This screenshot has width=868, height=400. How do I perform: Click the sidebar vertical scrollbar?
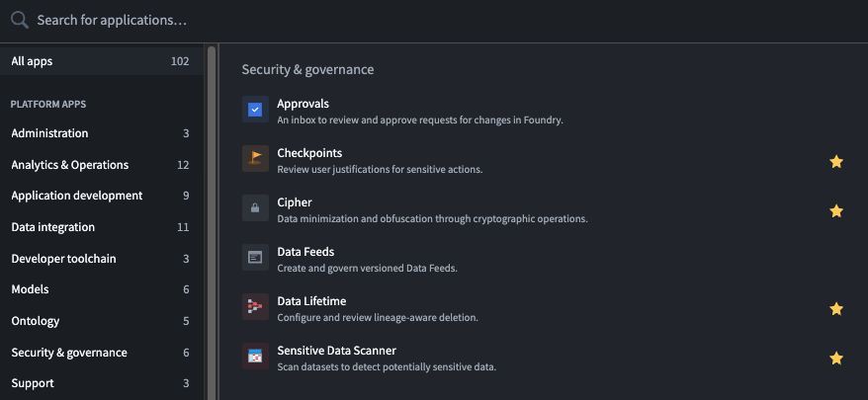pos(212,221)
